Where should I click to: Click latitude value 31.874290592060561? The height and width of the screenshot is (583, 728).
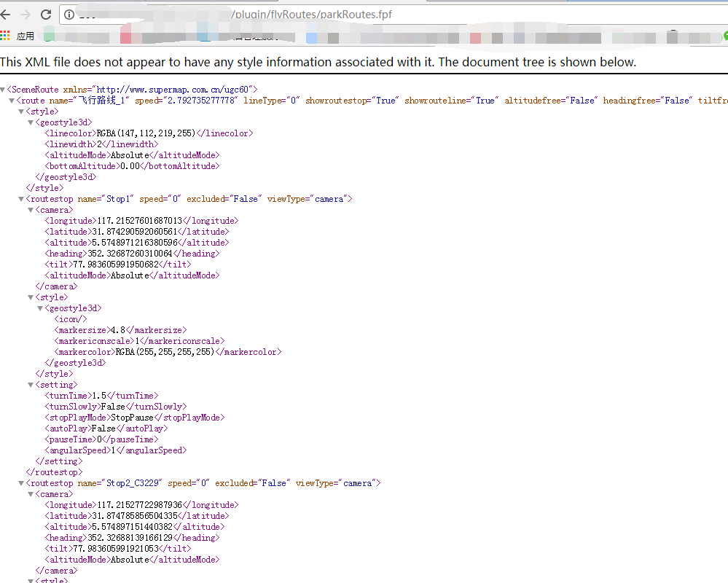click(135, 232)
